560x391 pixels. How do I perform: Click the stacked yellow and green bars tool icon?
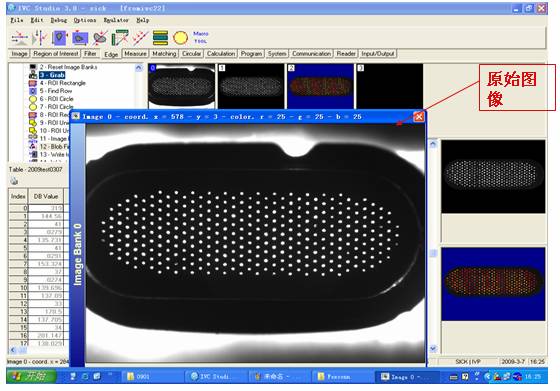(x=160, y=37)
